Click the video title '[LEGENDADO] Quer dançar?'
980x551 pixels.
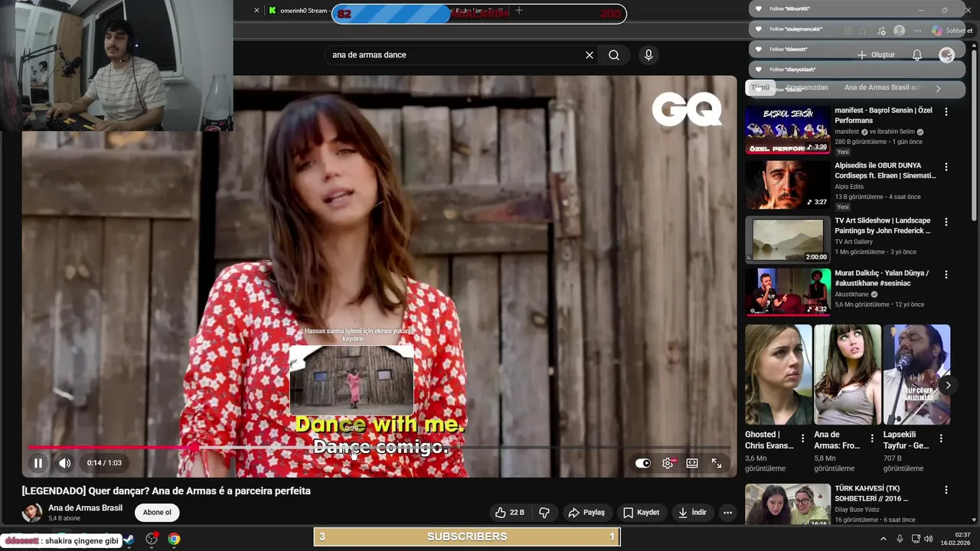pos(166,491)
